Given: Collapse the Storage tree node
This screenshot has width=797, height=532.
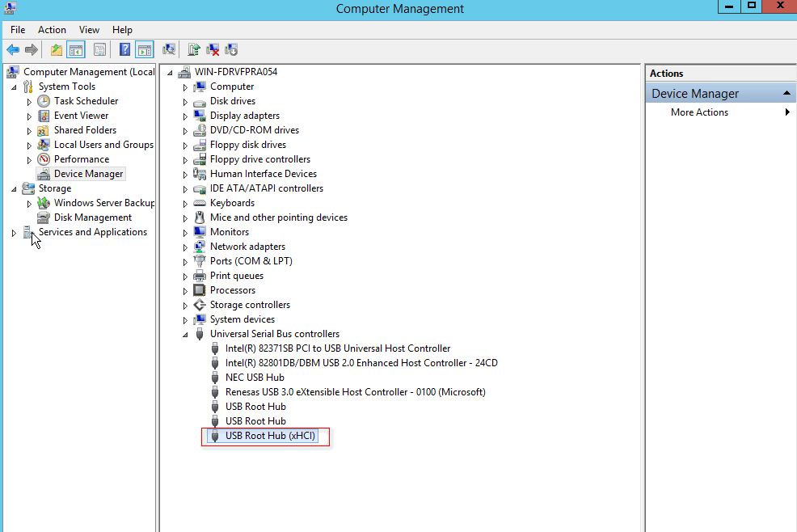Looking at the screenshot, I should (15, 189).
